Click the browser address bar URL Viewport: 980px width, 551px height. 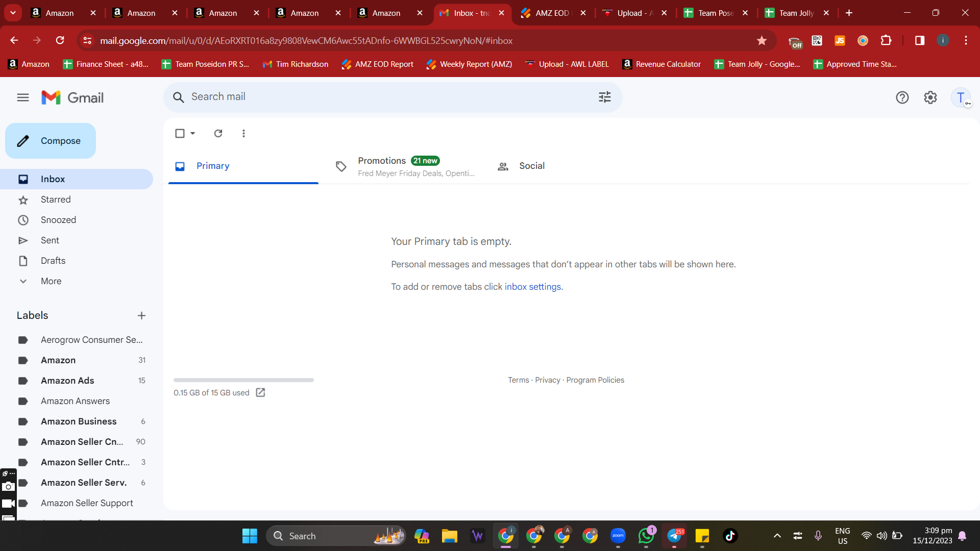pos(306,40)
